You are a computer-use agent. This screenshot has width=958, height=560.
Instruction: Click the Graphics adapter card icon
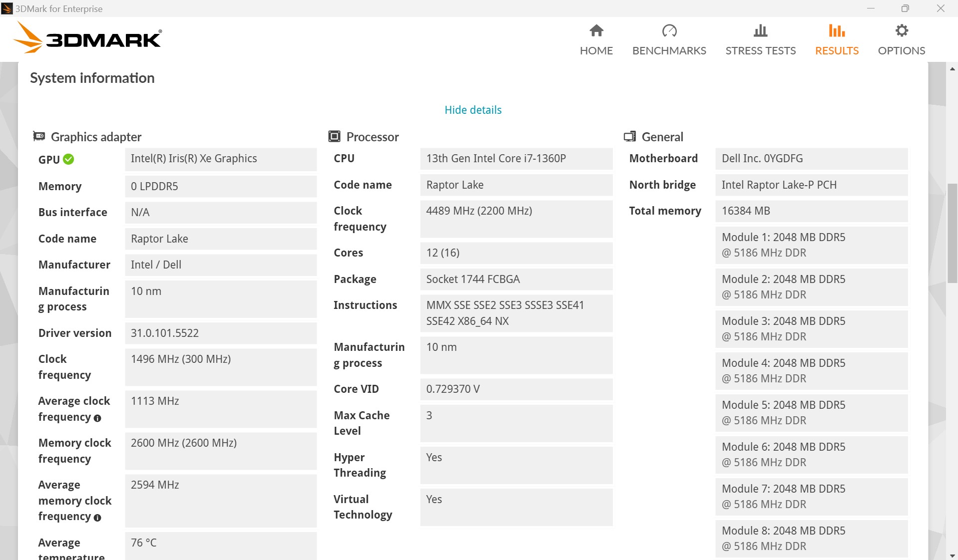coord(39,136)
